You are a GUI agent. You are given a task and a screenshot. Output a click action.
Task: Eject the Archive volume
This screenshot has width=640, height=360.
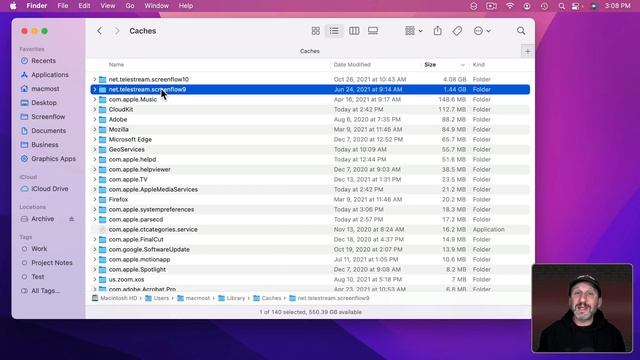click(x=71, y=219)
